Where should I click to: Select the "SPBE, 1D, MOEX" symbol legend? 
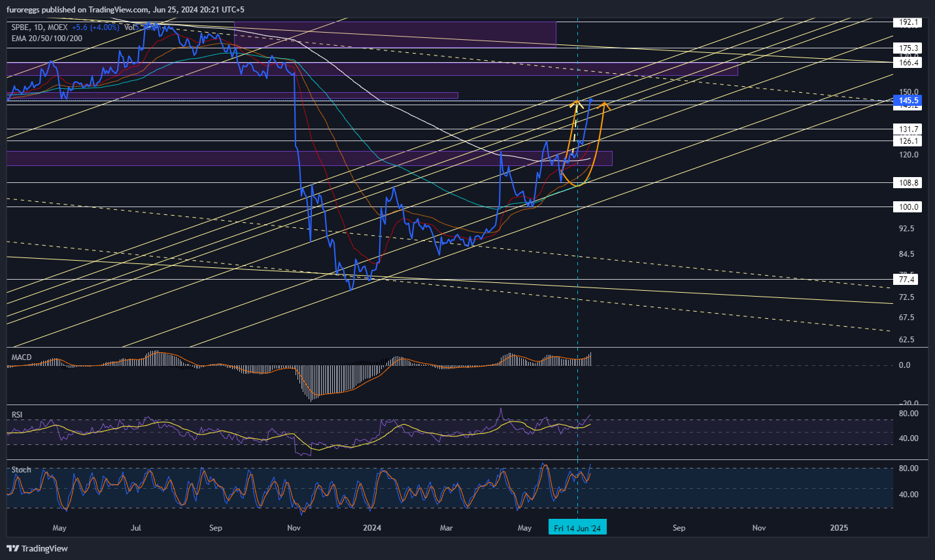39,27
